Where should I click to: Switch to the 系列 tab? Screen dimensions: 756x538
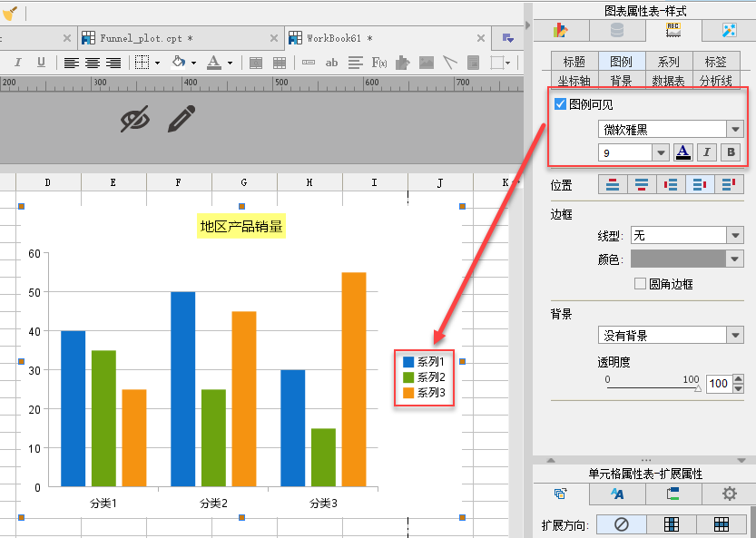point(668,61)
